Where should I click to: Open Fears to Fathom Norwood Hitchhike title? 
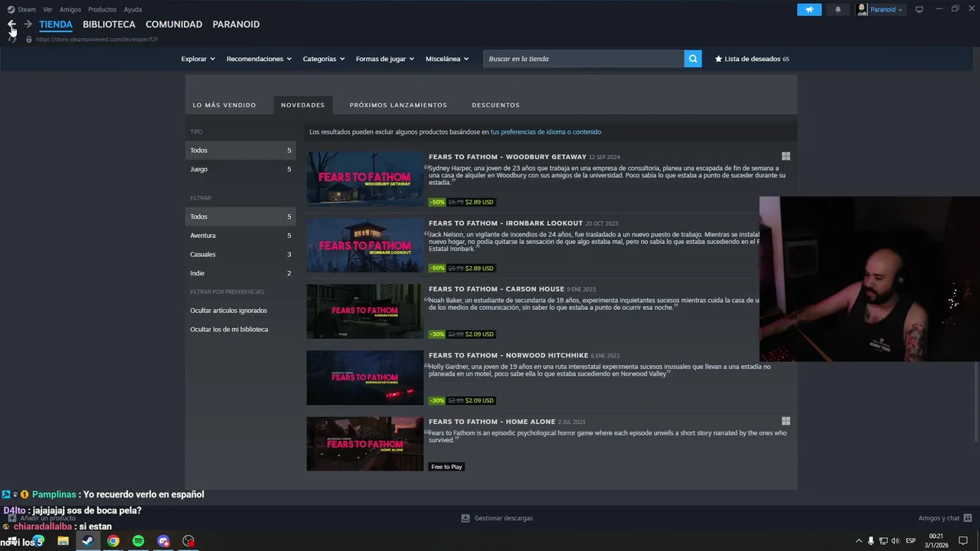pyautogui.click(x=508, y=355)
